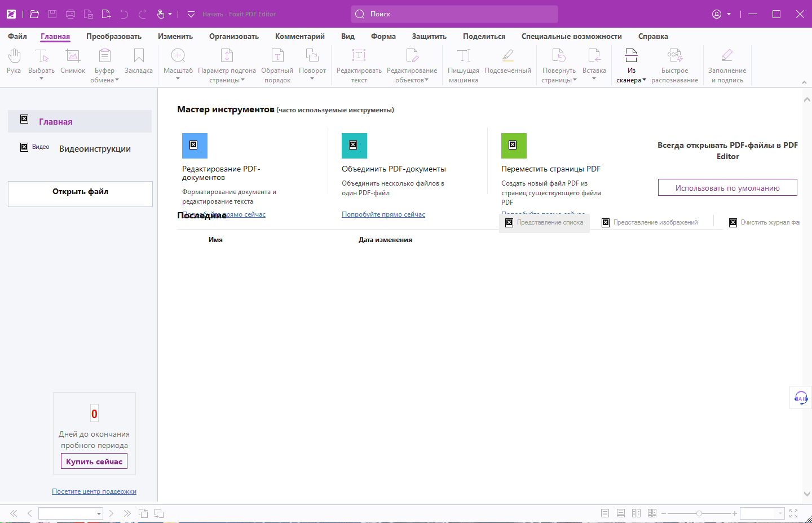Open the zoom percentage dropdown in status bar

pos(780,513)
